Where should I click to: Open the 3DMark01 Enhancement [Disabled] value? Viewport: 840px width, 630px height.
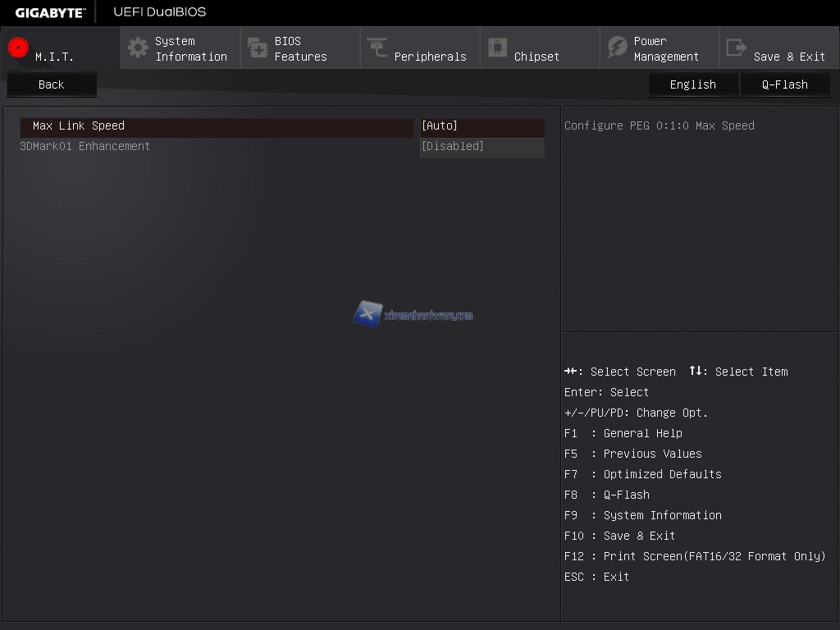coord(482,147)
